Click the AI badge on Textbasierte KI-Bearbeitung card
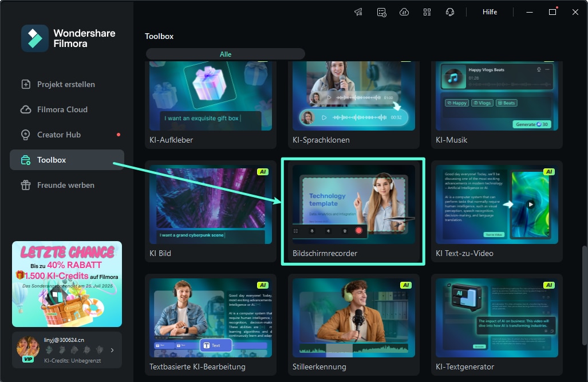Image resolution: width=588 pixels, height=382 pixels. click(x=262, y=285)
